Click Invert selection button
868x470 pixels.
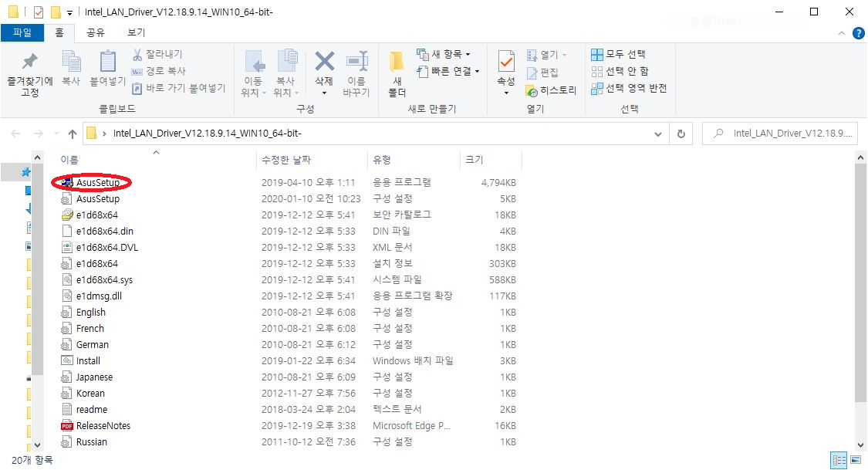click(x=629, y=88)
